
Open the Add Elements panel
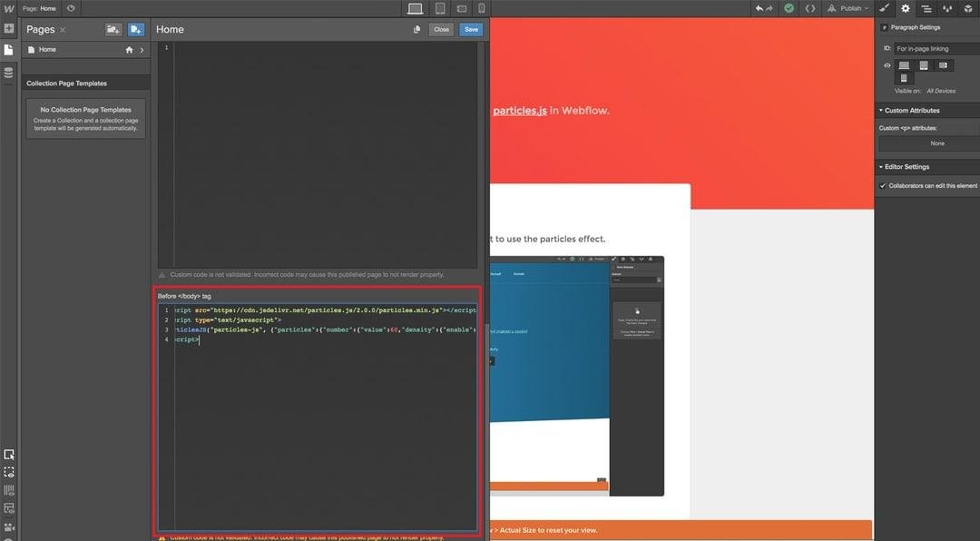(9, 29)
